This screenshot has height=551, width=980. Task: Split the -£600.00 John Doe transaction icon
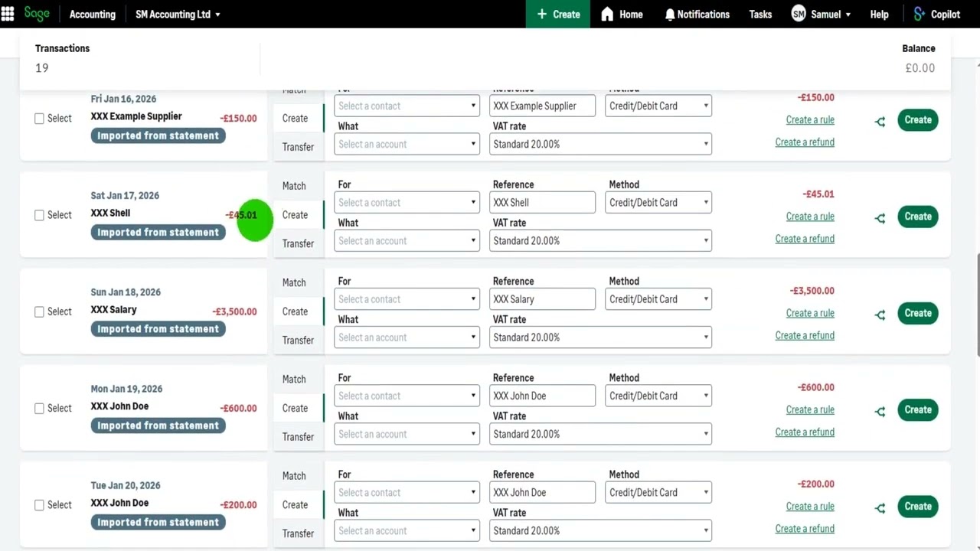point(880,411)
